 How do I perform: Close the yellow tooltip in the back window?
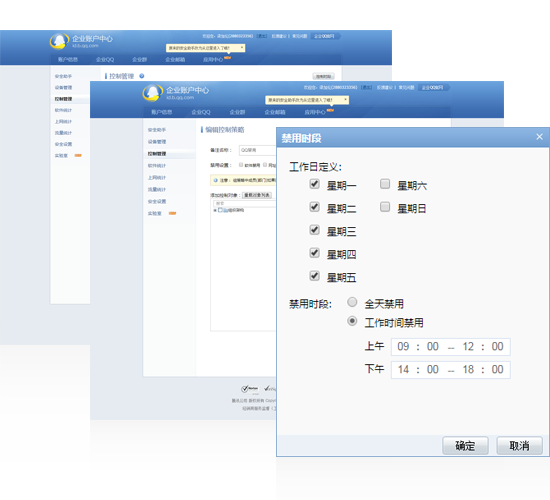click(242, 47)
